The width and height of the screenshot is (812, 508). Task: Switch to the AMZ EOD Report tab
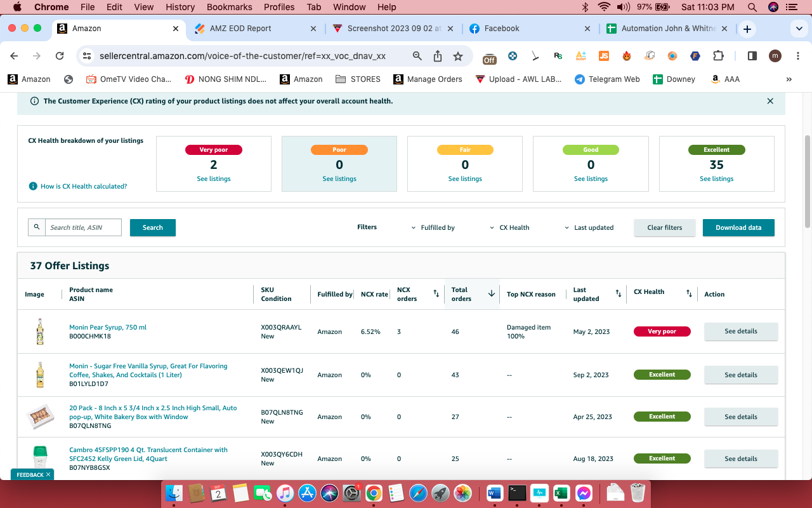(x=256, y=29)
